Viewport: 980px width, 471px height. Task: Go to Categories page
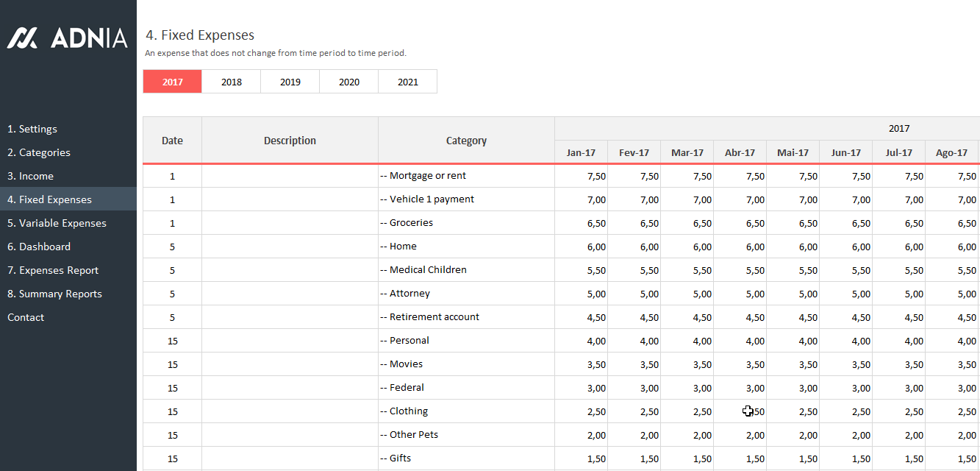tap(39, 152)
